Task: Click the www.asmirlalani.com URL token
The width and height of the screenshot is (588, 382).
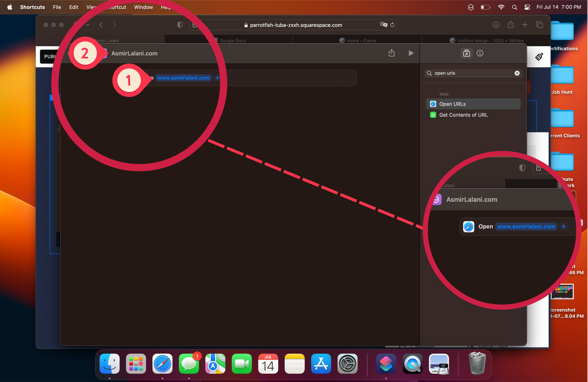Action: [183, 78]
